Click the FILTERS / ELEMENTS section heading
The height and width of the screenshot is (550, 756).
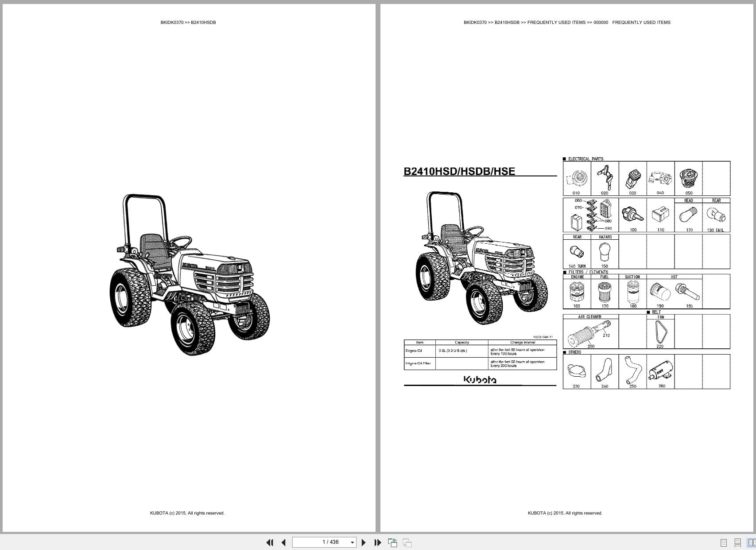(588, 272)
